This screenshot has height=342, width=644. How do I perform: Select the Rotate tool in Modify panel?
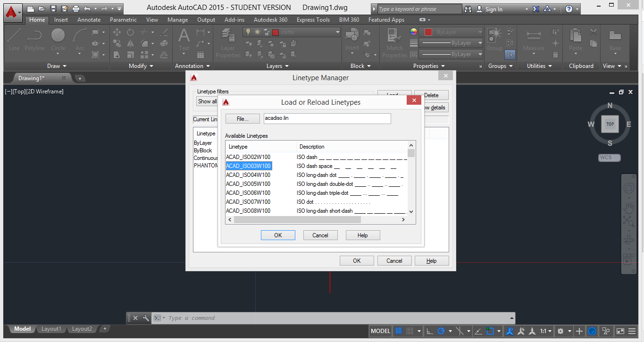pyautogui.click(x=130, y=32)
